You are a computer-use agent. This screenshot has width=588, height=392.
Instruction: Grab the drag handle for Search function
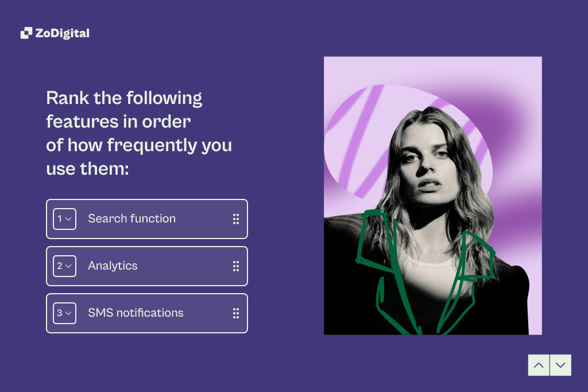[235, 219]
